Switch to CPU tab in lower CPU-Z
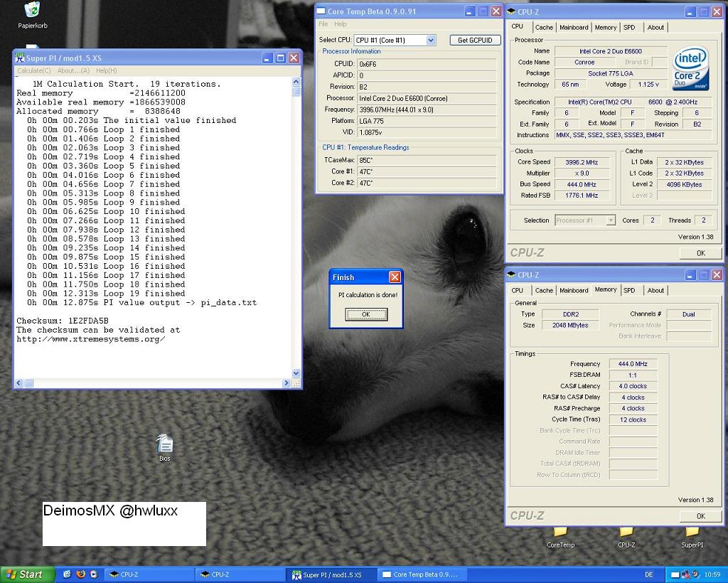This screenshot has height=583, width=728. pyautogui.click(x=518, y=291)
